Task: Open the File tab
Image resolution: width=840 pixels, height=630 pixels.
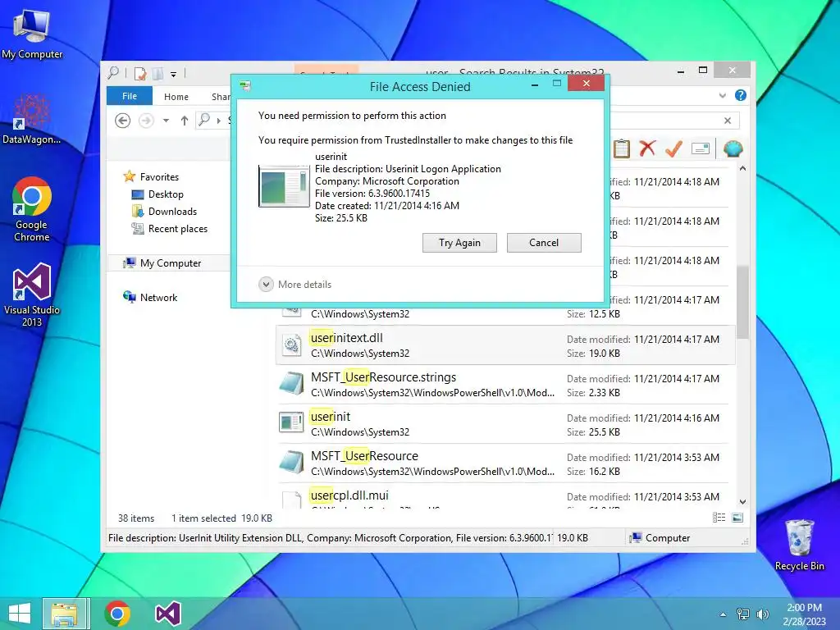Action: point(130,96)
